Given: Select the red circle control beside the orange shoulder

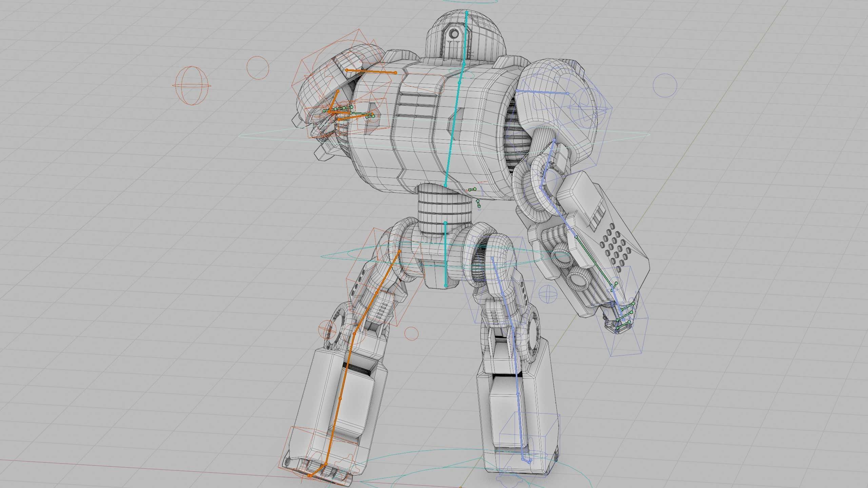Looking at the screenshot, I should (258, 68).
